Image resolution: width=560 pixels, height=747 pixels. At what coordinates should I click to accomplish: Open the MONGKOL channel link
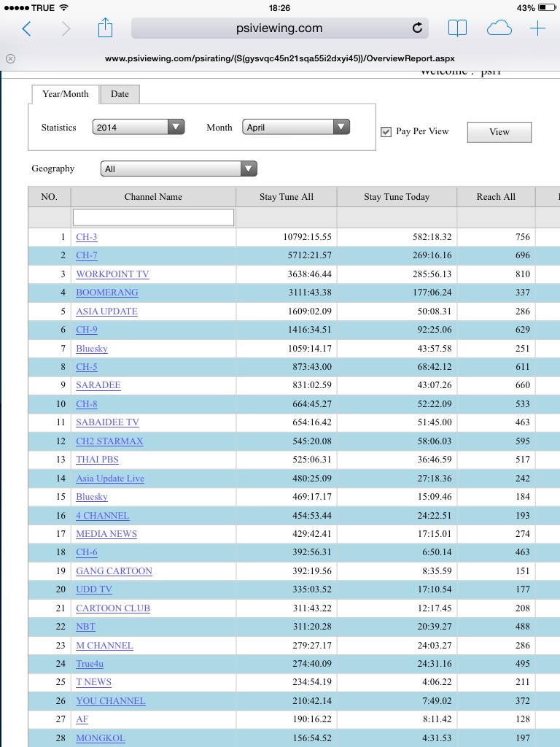(101, 738)
